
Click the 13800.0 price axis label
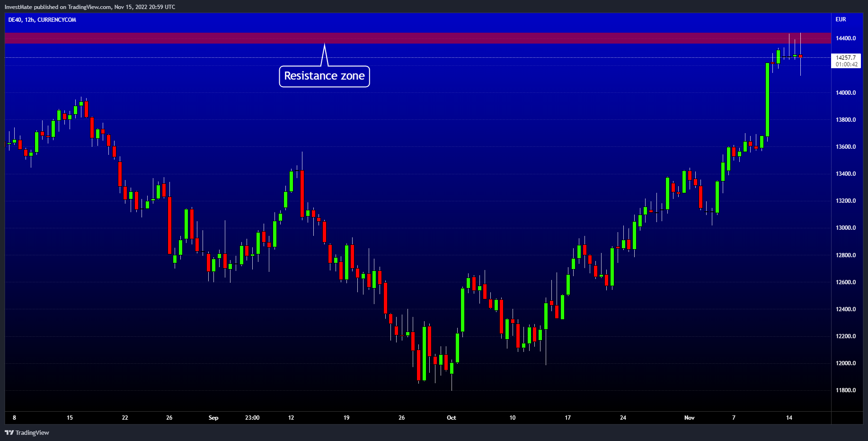pos(846,120)
